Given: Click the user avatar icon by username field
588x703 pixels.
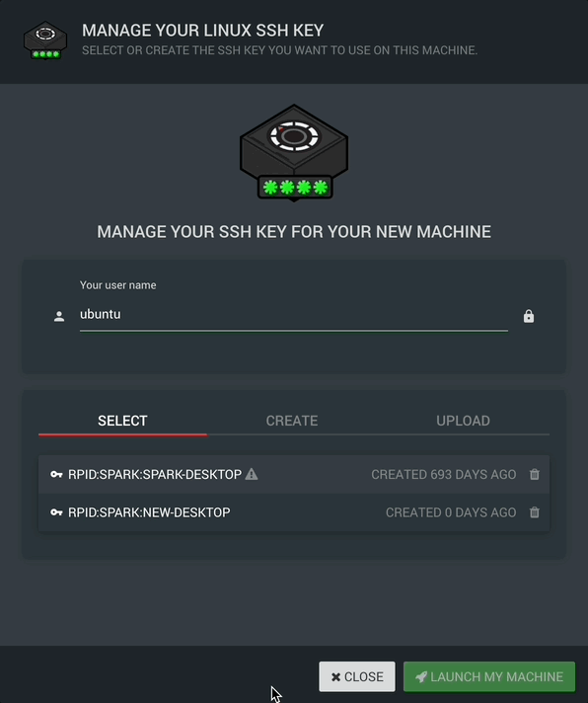Looking at the screenshot, I should (x=59, y=317).
